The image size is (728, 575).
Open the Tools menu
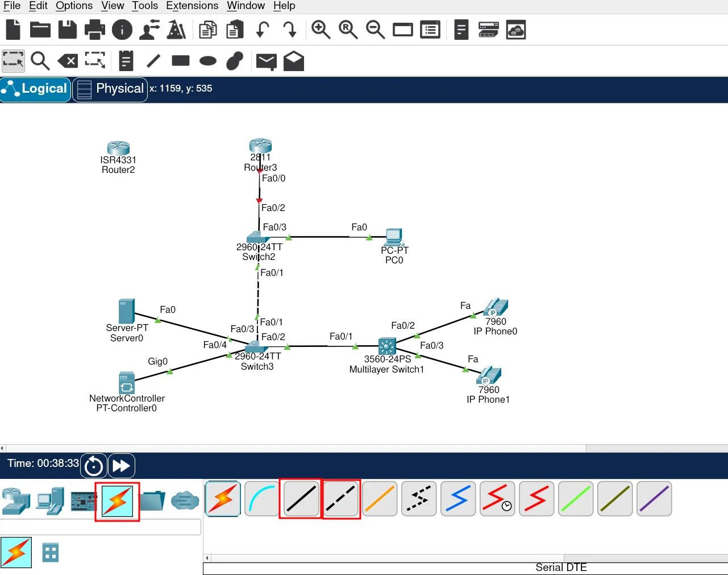click(144, 6)
